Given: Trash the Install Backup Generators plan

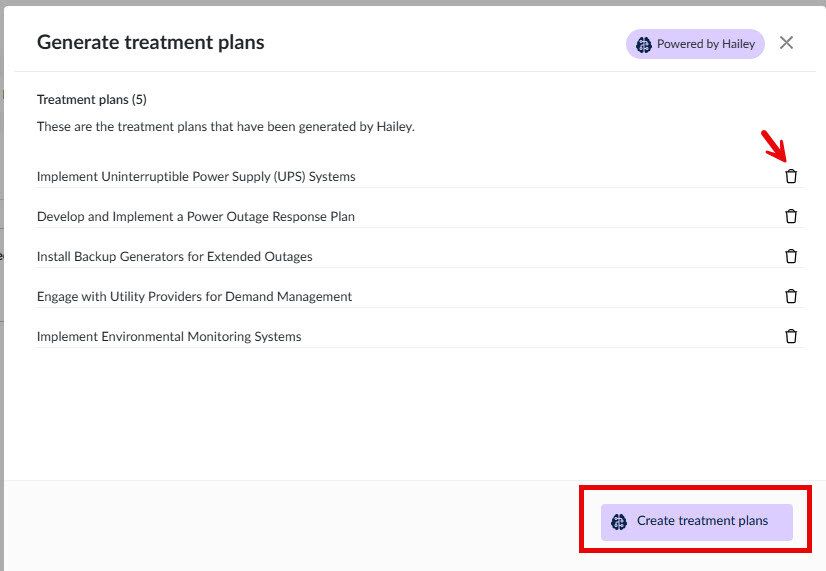Looking at the screenshot, I should click(x=791, y=256).
